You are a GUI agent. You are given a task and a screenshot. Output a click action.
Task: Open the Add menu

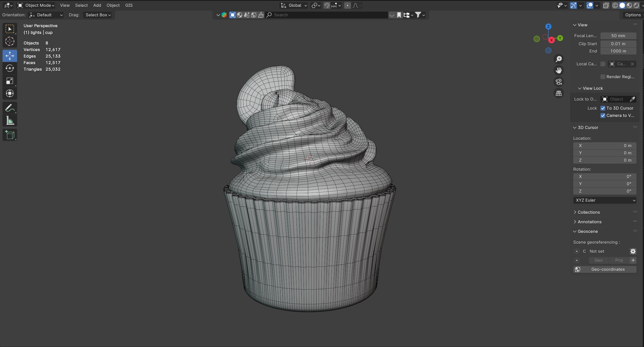pos(97,5)
